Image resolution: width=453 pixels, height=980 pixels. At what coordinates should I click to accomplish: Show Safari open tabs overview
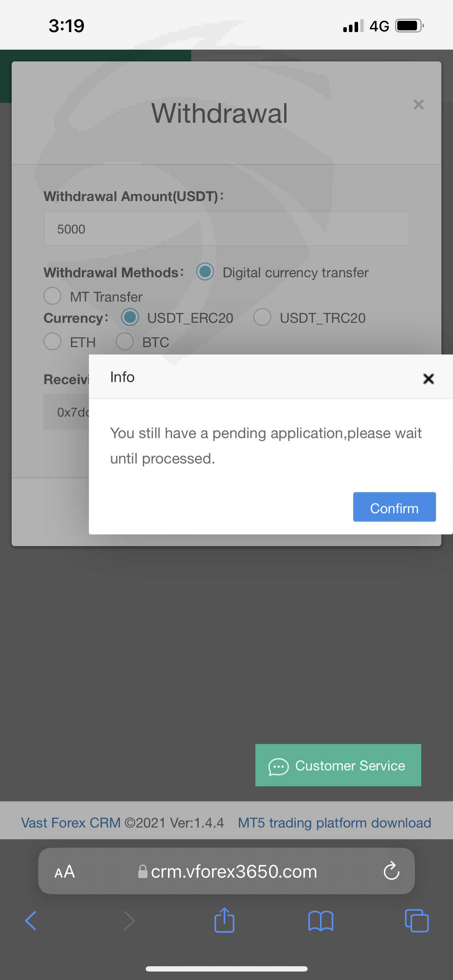(417, 921)
